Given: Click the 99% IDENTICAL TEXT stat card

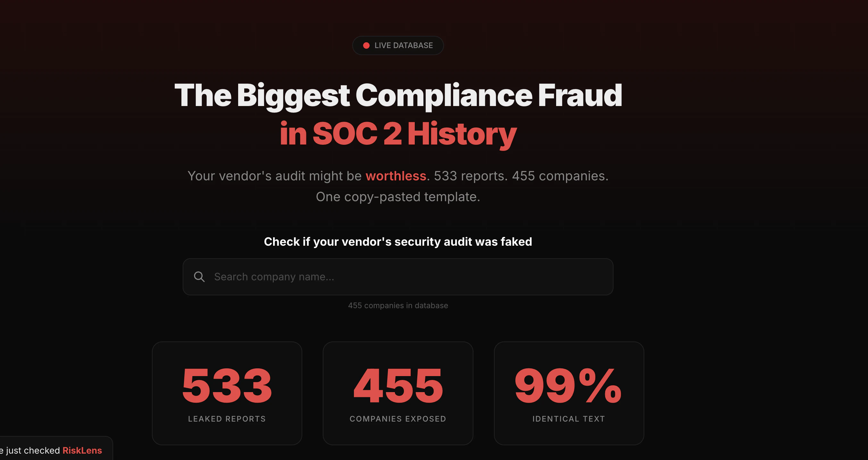Looking at the screenshot, I should [x=569, y=393].
